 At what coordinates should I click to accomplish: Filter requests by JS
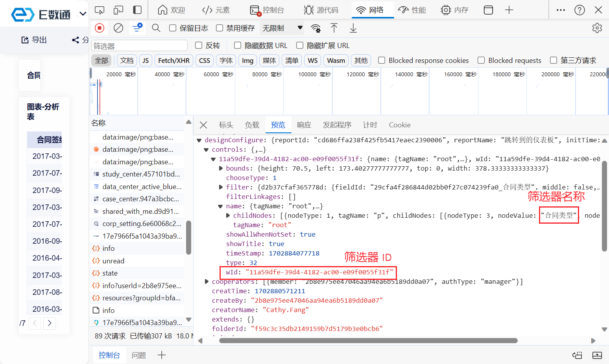[x=146, y=60]
